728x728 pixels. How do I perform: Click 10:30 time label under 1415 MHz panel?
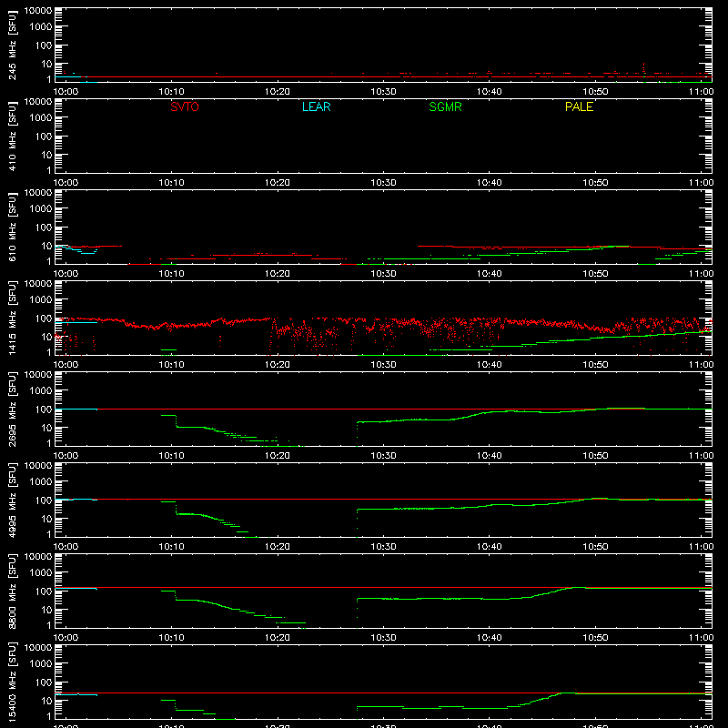(383, 365)
